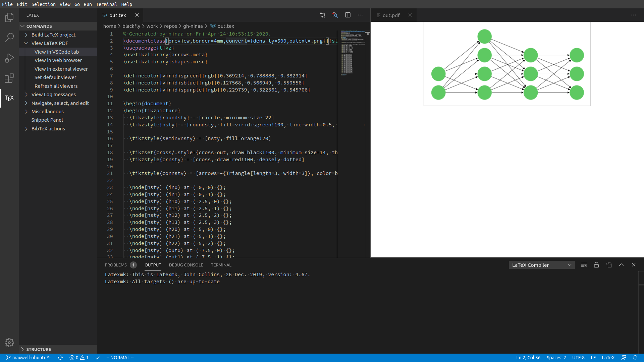Open the Explorer view icon
Viewport: 644px width, 362px height.
coord(9,17)
